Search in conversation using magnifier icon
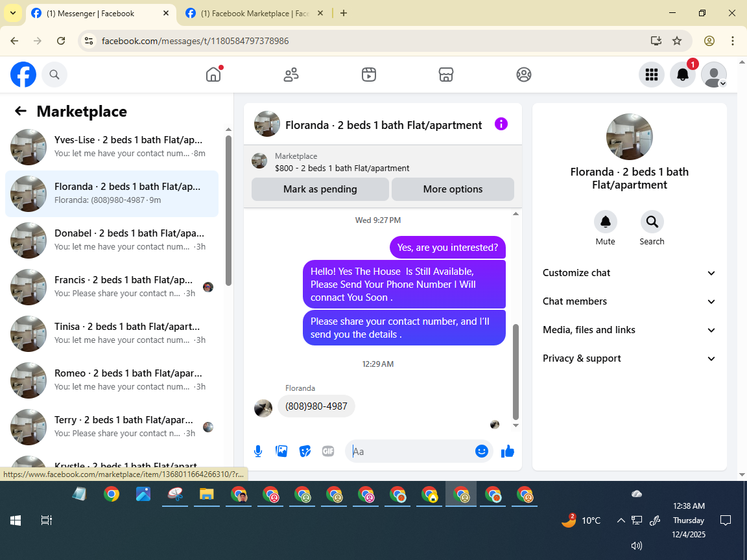This screenshot has height=560, width=747. click(x=652, y=222)
